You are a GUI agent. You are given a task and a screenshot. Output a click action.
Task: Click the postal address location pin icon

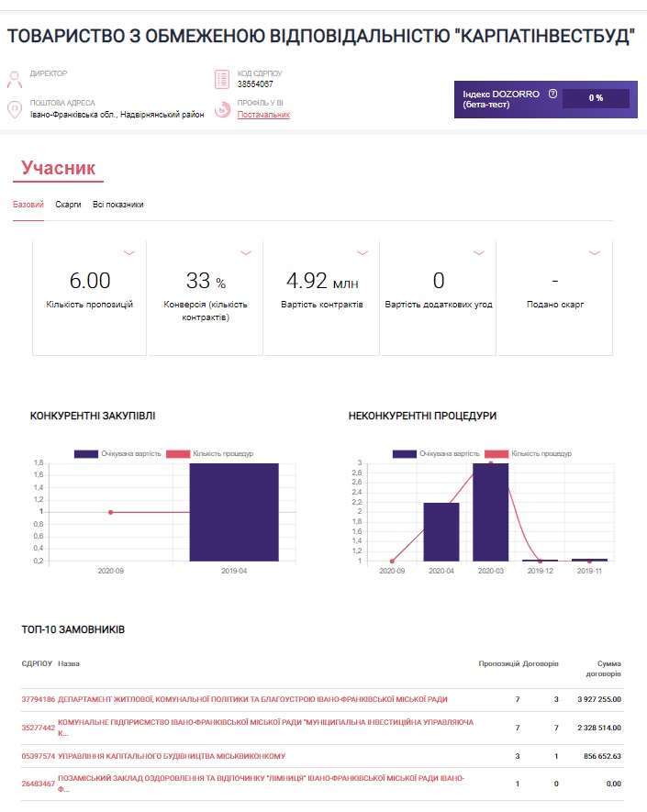coord(15,109)
